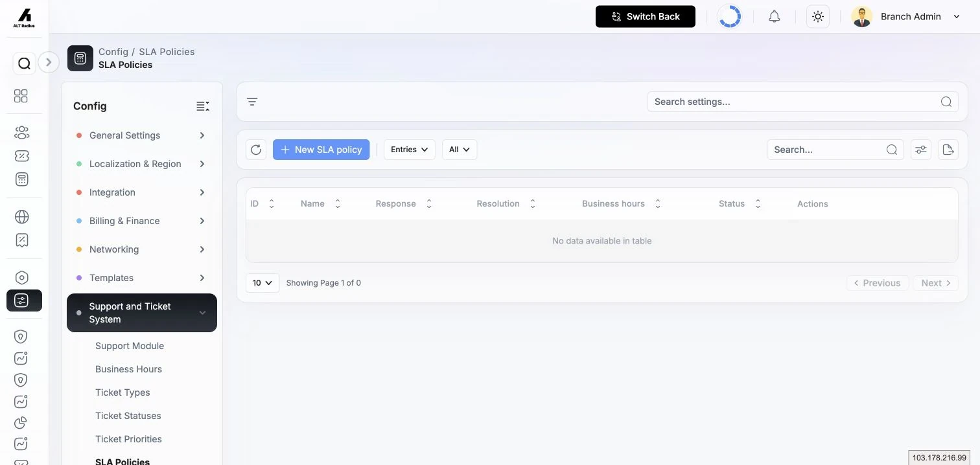Open the dashboard grid icon in sidebar
Viewport: 980px width, 465px height.
pyautogui.click(x=21, y=96)
